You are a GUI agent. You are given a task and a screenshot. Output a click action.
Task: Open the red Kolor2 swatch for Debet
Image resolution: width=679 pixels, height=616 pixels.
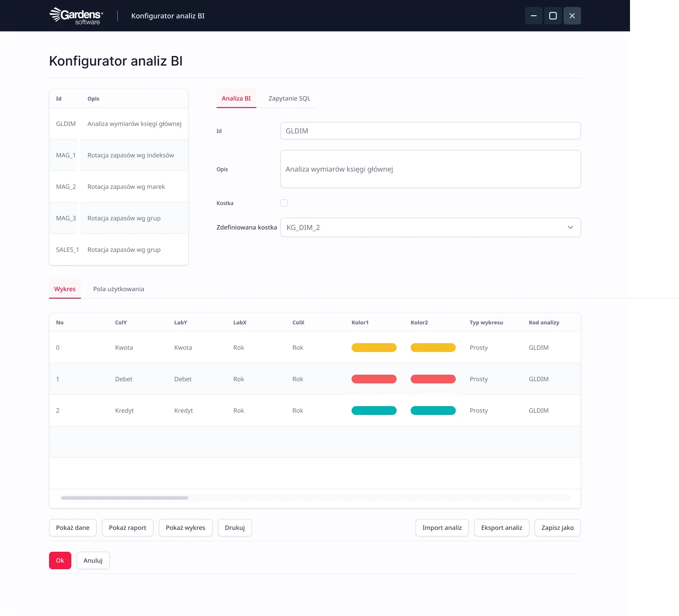click(433, 379)
